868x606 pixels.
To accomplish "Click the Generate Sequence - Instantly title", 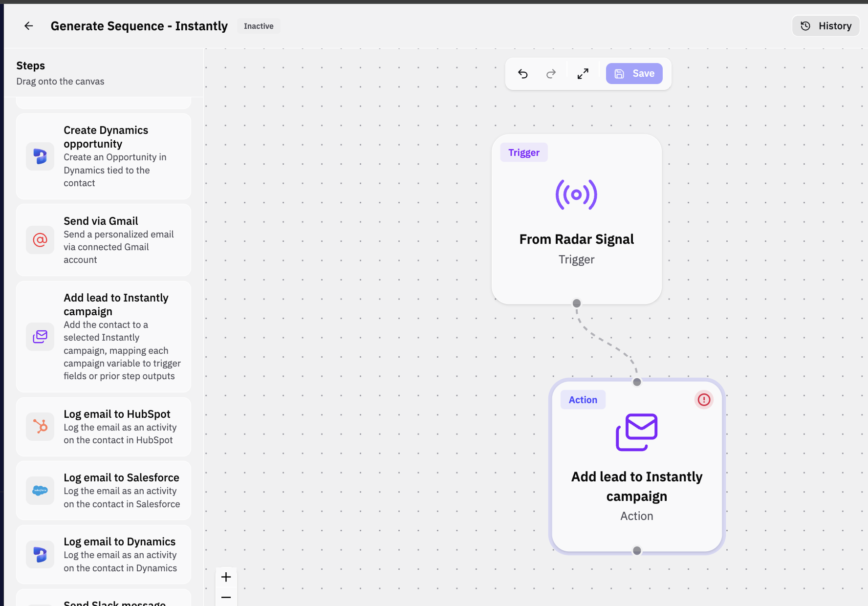I will tap(139, 26).
